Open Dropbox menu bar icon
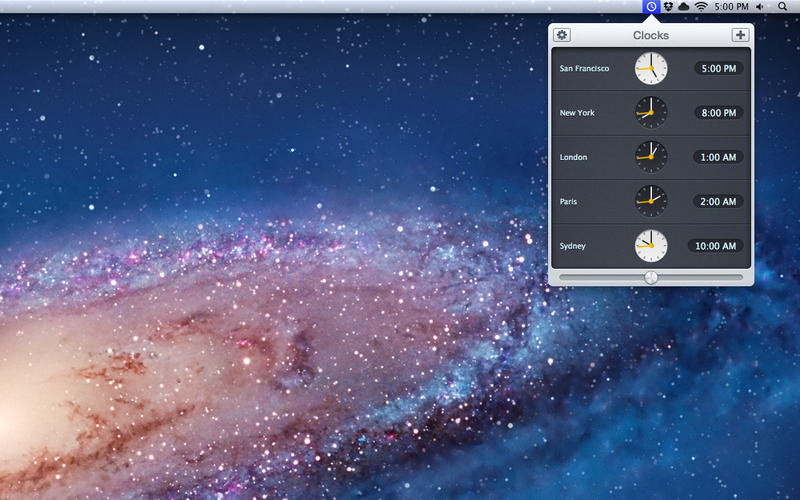Image resolution: width=800 pixels, height=500 pixels. tap(667, 7)
